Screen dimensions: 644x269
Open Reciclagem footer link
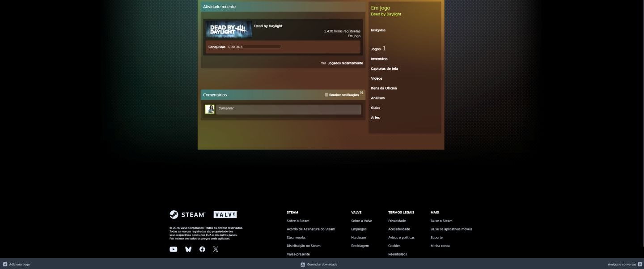pyautogui.click(x=360, y=246)
